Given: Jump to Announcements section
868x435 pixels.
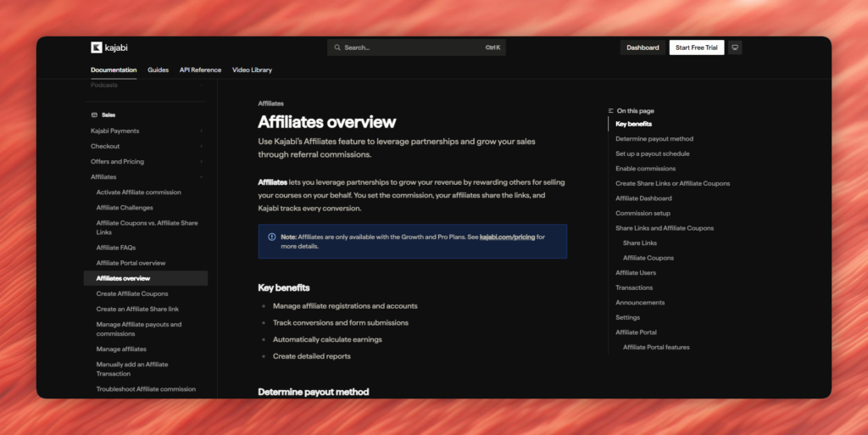Looking at the screenshot, I should [x=640, y=303].
